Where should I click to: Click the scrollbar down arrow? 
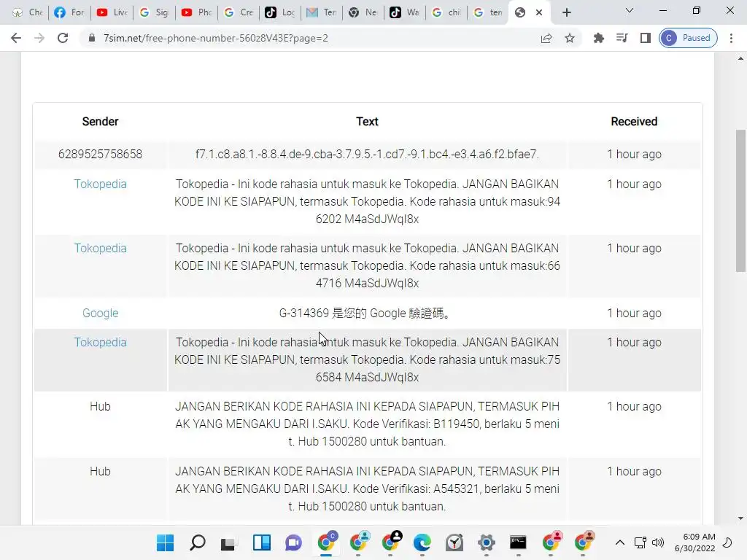click(740, 518)
